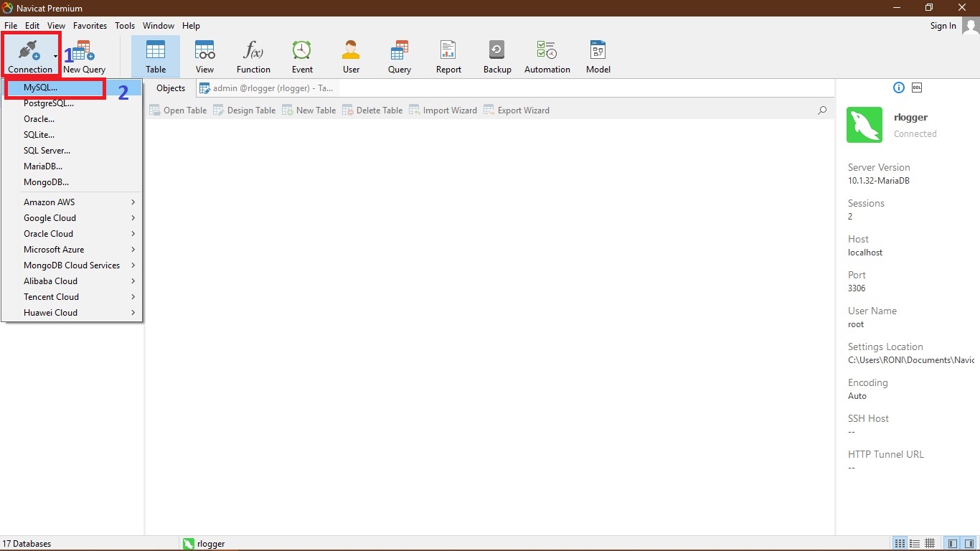The height and width of the screenshot is (551, 980).
Task: Expand the Oracle Cloud submenu
Action: (x=72, y=234)
